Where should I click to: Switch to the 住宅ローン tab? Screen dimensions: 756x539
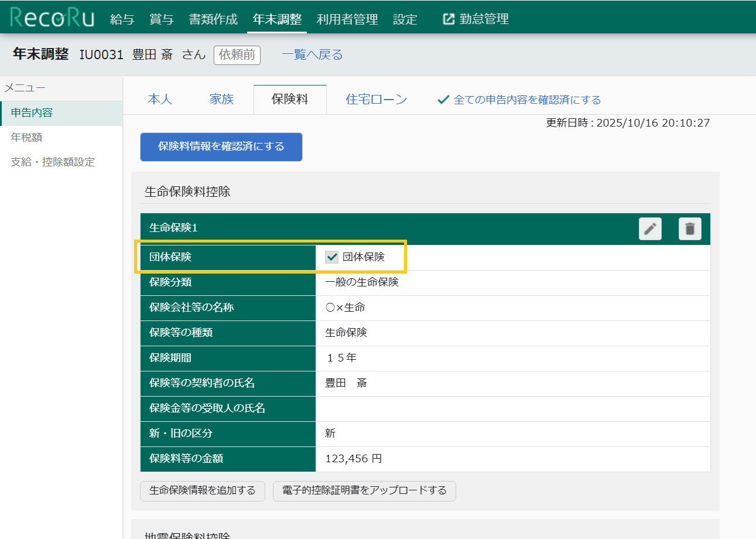pos(377,99)
